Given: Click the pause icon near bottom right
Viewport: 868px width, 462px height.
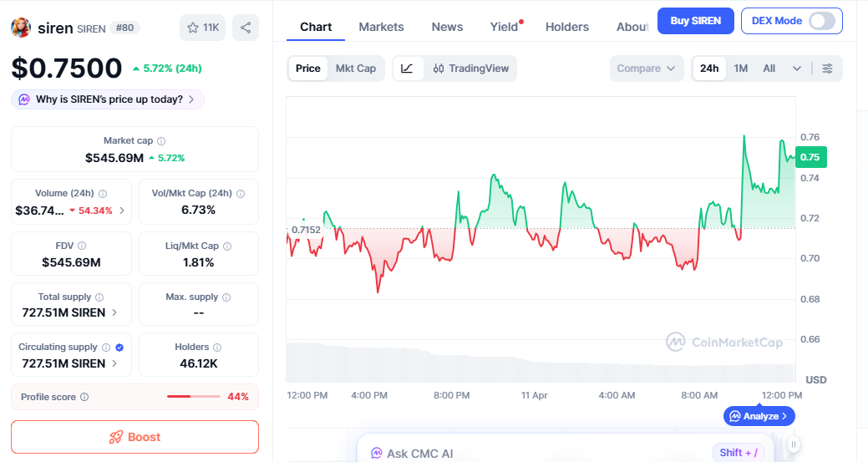Looking at the screenshot, I should pyautogui.click(x=794, y=444).
